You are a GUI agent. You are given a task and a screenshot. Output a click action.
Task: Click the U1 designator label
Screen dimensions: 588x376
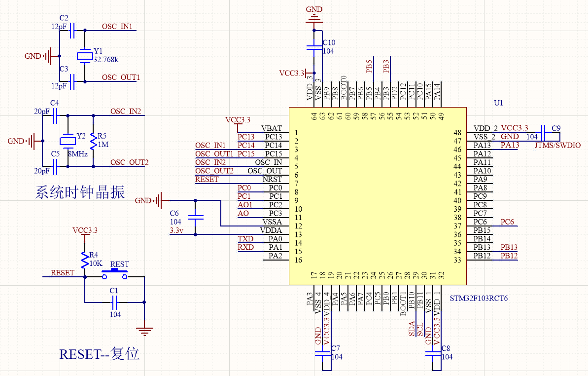tap(498, 103)
